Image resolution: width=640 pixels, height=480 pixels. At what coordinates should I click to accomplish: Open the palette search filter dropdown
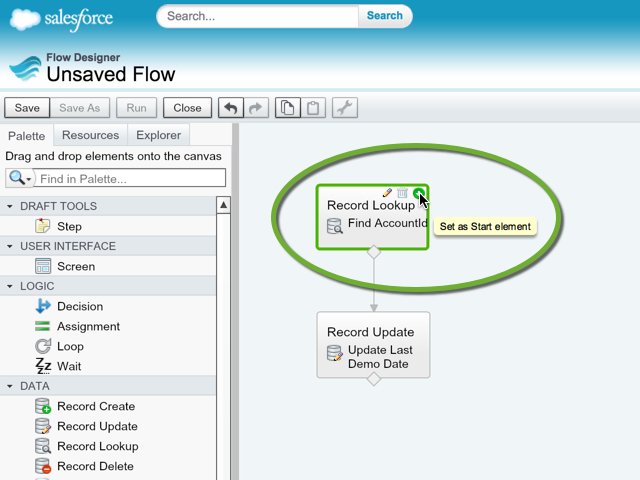click(x=20, y=178)
